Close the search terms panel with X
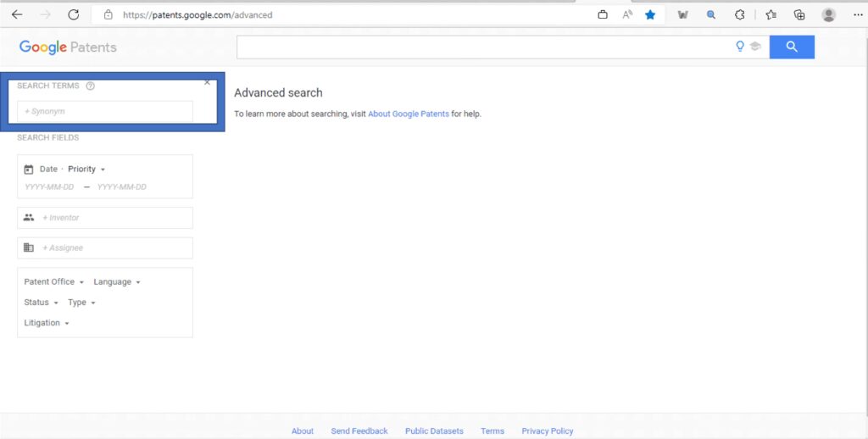The width and height of the screenshot is (868, 439). point(208,82)
